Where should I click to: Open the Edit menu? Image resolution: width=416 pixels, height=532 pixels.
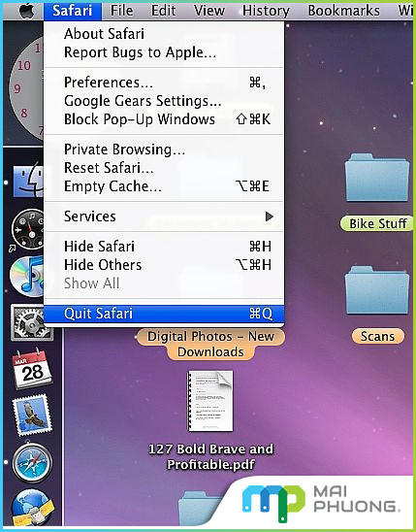point(163,11)
